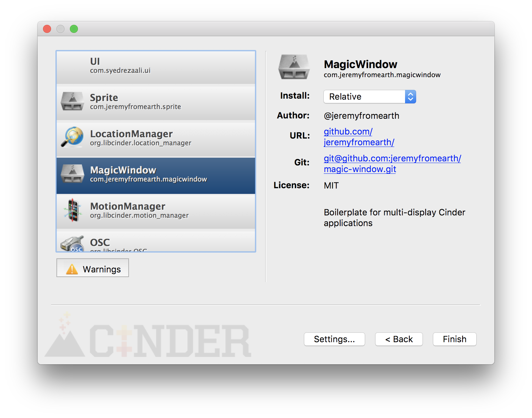Click the yellow warning triangle icon
The width and height of the screenshot is (532, 418).
pyautogui.click(x=72, y=269)
